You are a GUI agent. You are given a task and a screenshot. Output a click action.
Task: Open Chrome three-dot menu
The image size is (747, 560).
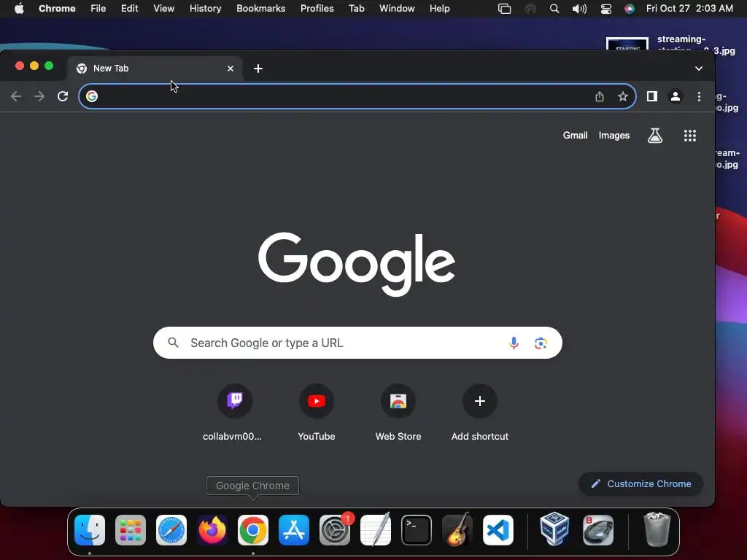tap(699, 96)
